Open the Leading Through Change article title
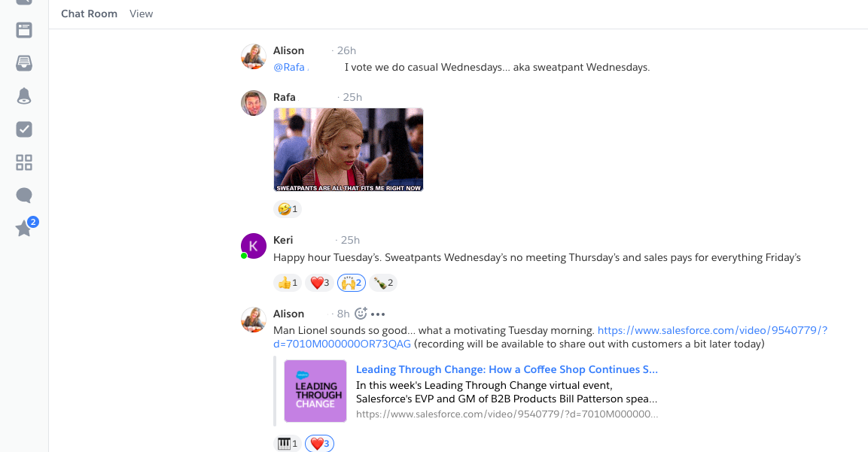The height and width of the screenshot is (452, 868). coord(507,369)
